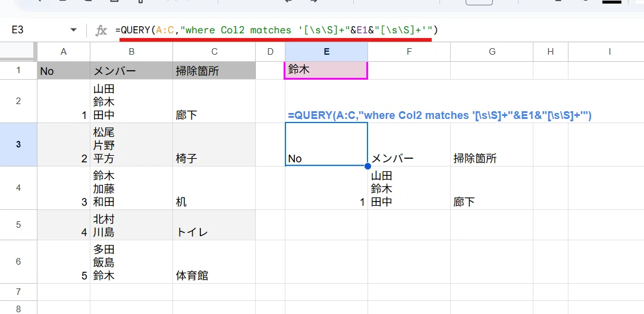Click cell containing 机

click(214, 188)
